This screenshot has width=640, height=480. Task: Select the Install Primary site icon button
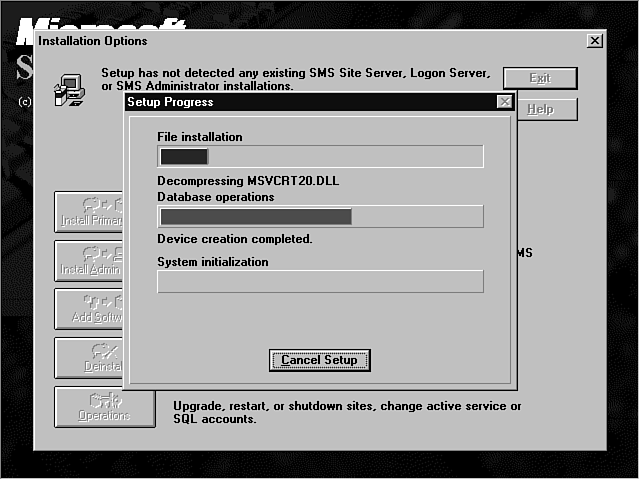tap(89, 212)
